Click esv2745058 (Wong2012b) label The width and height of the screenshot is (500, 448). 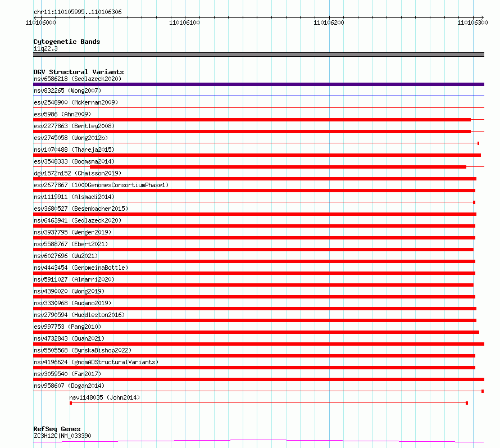click(71, 138)
